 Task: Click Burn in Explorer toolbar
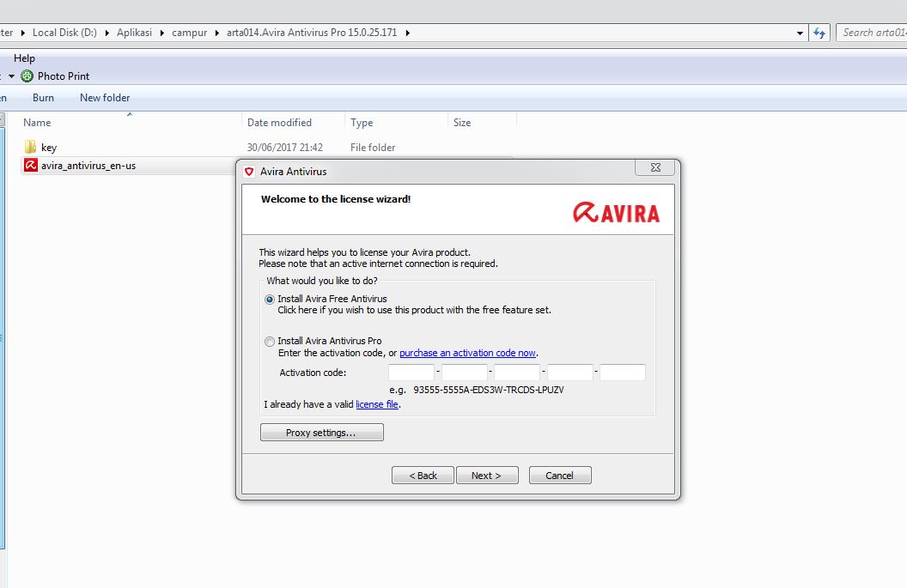(x=44, y=98)
